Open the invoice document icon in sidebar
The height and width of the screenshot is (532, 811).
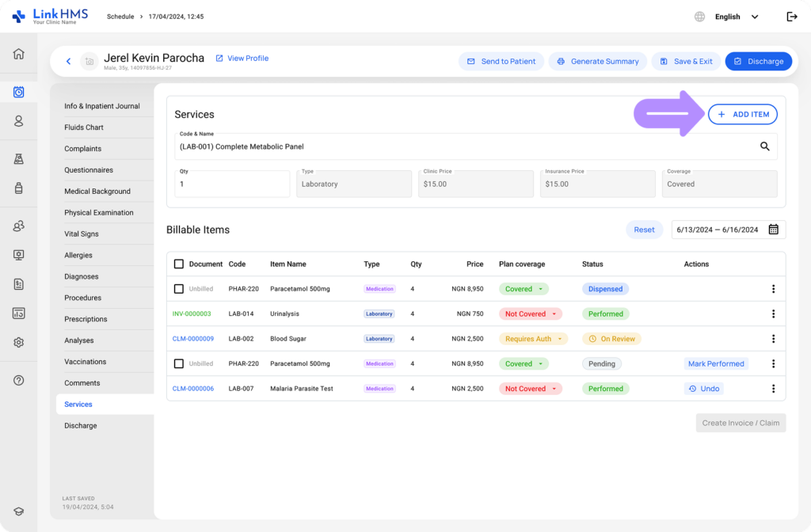tap(19, 284)
